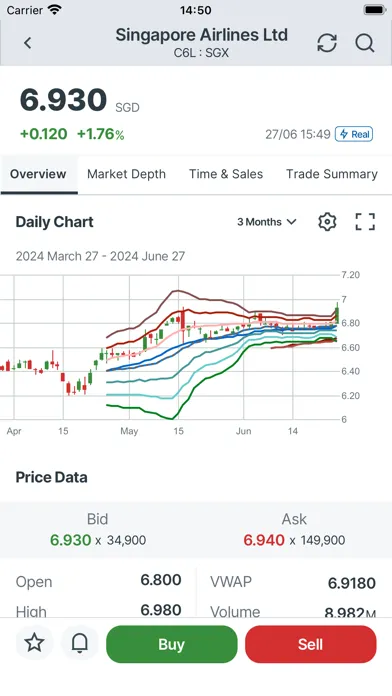Viewport: 392px width, 696px height.
Task: Select the Ask price 6.940
Action: pos(264,540)
